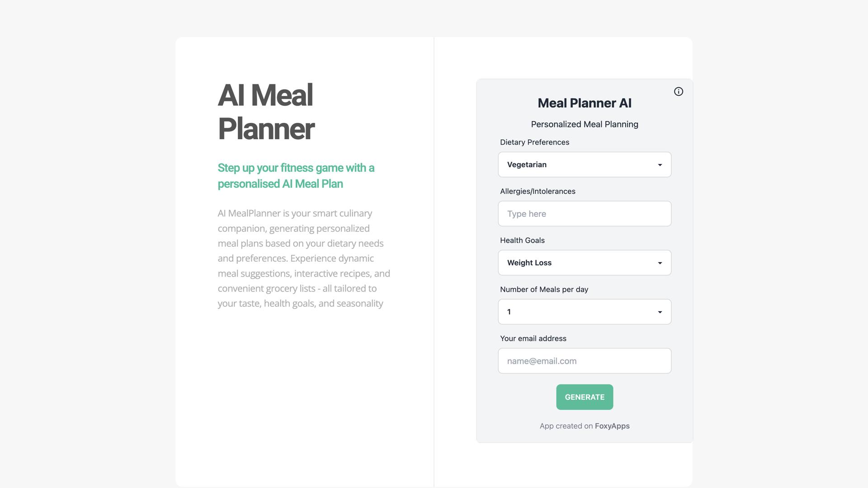
Task: Click the Weight Loss goal value
Action: (529, 263)
